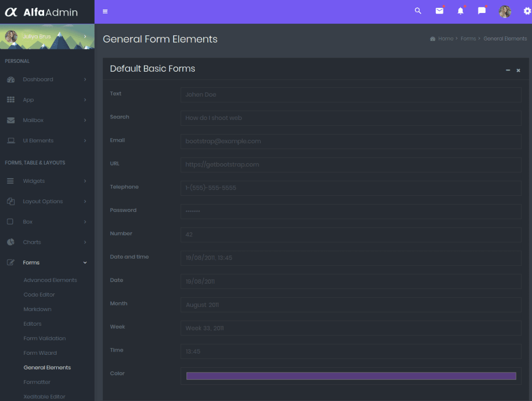Click the Forms breadcrumb link
532x401 pixels.
(x=468, y=39)
